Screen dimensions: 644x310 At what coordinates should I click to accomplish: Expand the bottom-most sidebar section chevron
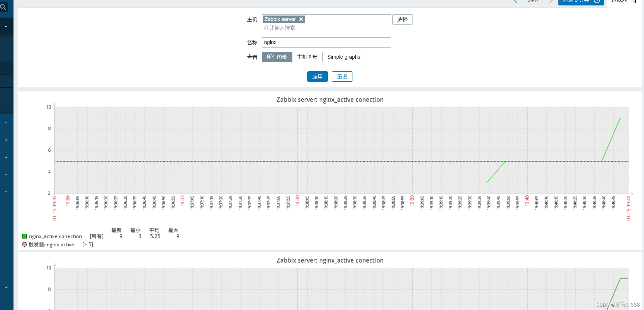pyautogui.click(x=6, y=287)
